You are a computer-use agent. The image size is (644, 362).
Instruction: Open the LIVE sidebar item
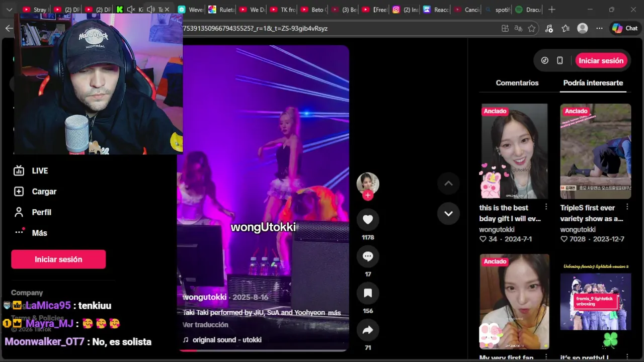click(31, 171)
